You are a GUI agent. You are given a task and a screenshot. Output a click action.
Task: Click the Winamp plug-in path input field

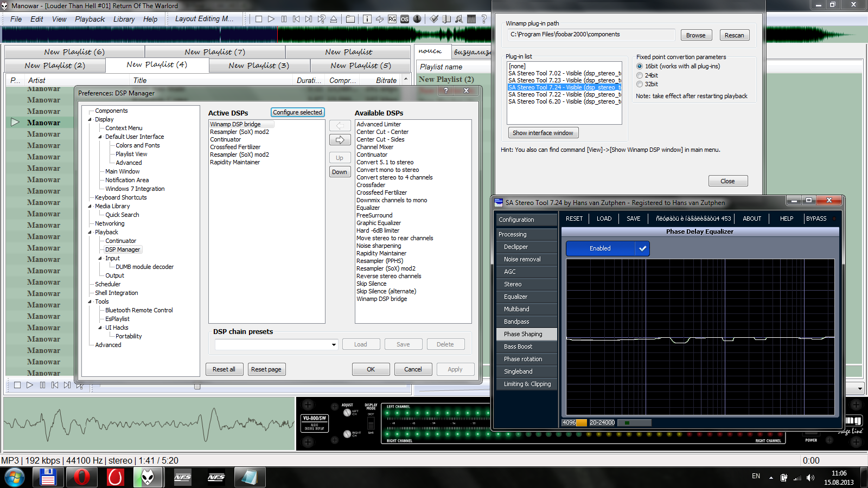(591, 34)
